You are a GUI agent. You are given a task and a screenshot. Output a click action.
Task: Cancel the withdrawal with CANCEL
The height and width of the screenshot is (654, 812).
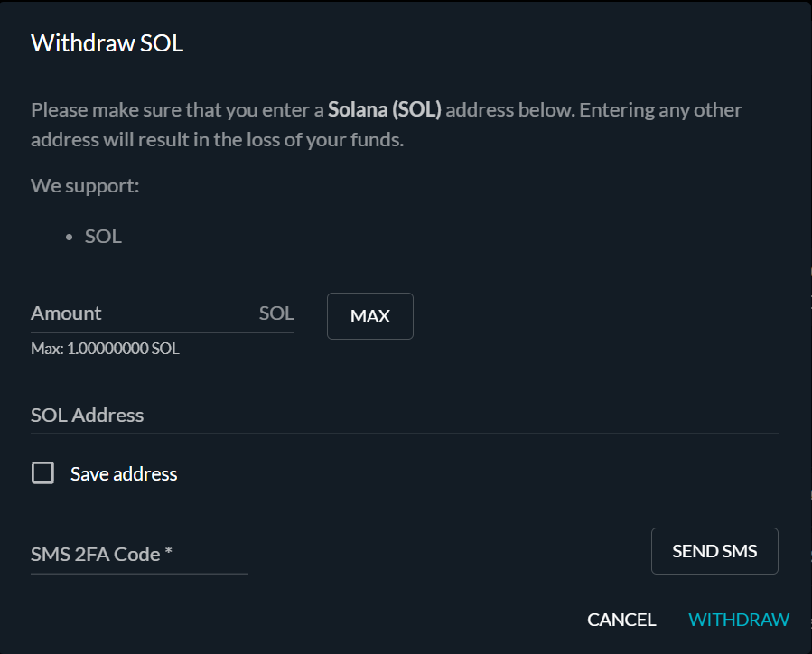point(621,620)
